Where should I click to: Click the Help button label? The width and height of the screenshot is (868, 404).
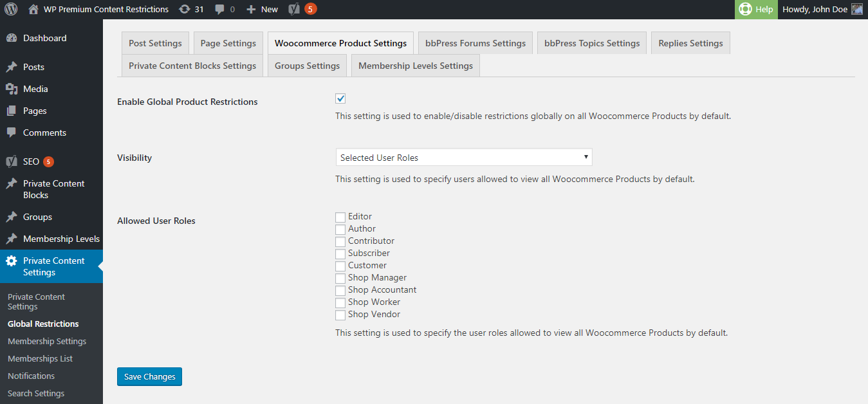[764, 10]
